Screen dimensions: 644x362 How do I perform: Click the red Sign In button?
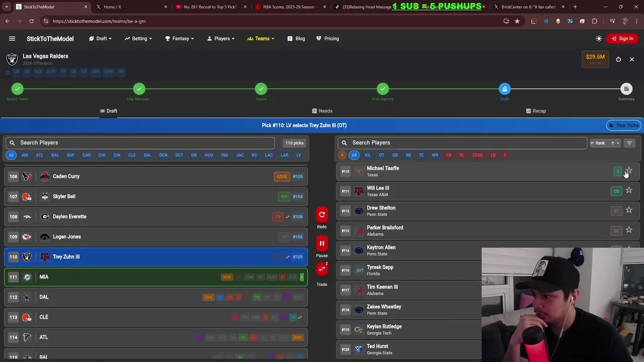622,39
